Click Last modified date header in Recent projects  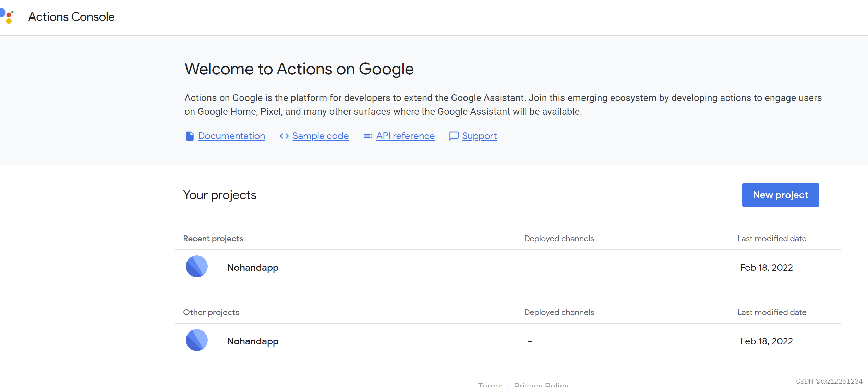772,239
